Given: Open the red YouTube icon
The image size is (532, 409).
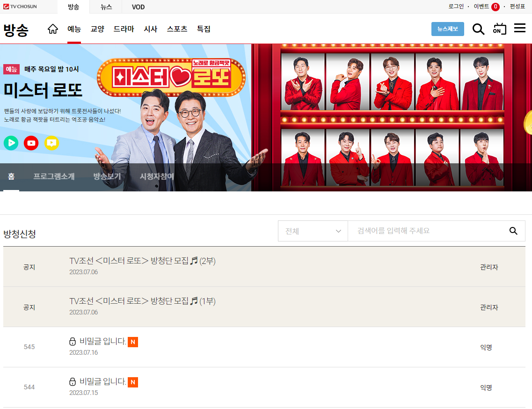Looking at the screenshot, I should pyautogui.click(x=31, y=143).
